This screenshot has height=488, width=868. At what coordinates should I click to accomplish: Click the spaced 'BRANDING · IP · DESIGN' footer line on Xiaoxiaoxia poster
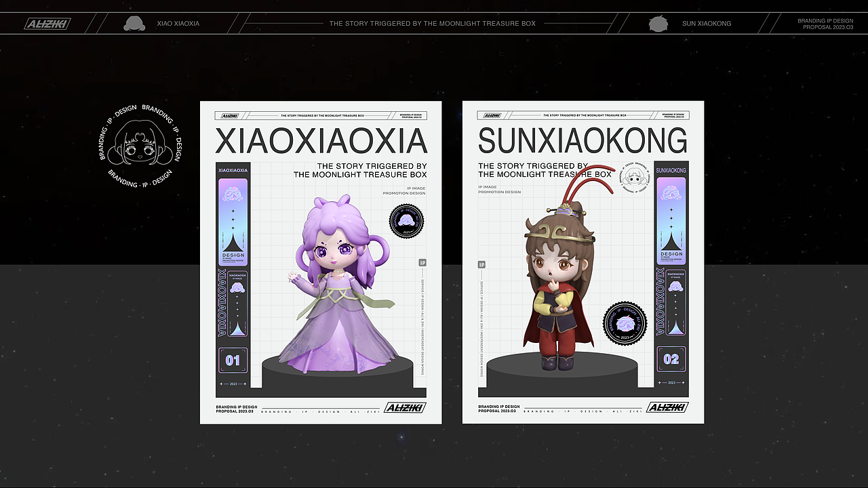pos(320,411)
